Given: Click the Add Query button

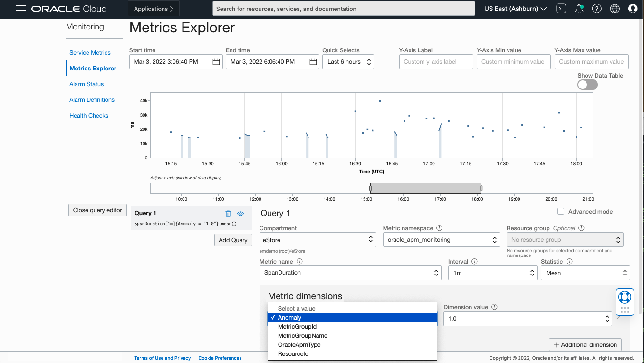Looking at the screenshot, I should coord(233,240).
